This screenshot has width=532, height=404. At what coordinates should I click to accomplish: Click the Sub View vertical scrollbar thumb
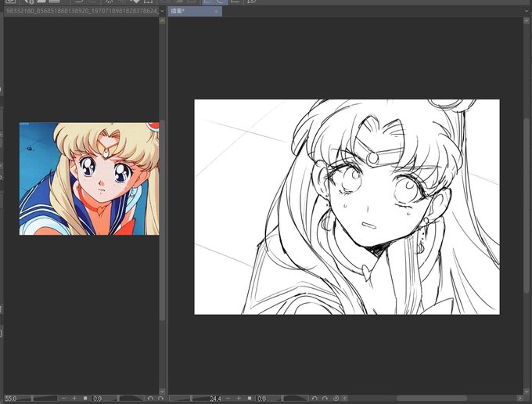coord(162,220)
